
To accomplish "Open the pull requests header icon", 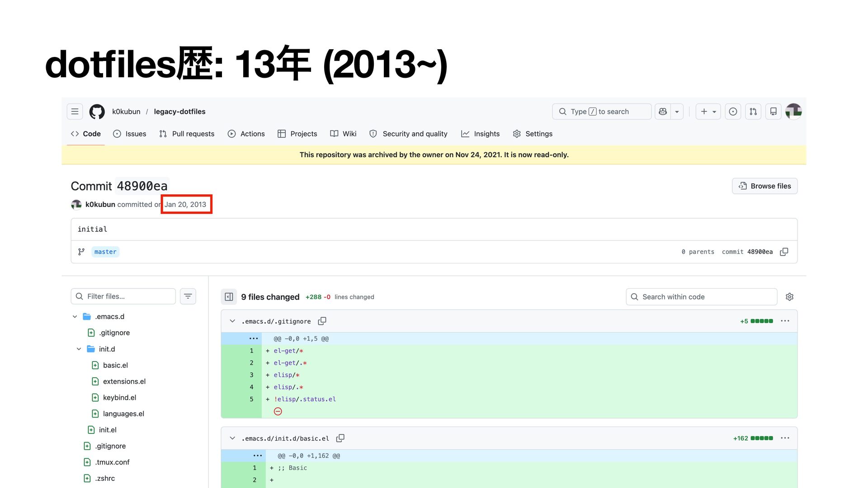I will (753, 112).
